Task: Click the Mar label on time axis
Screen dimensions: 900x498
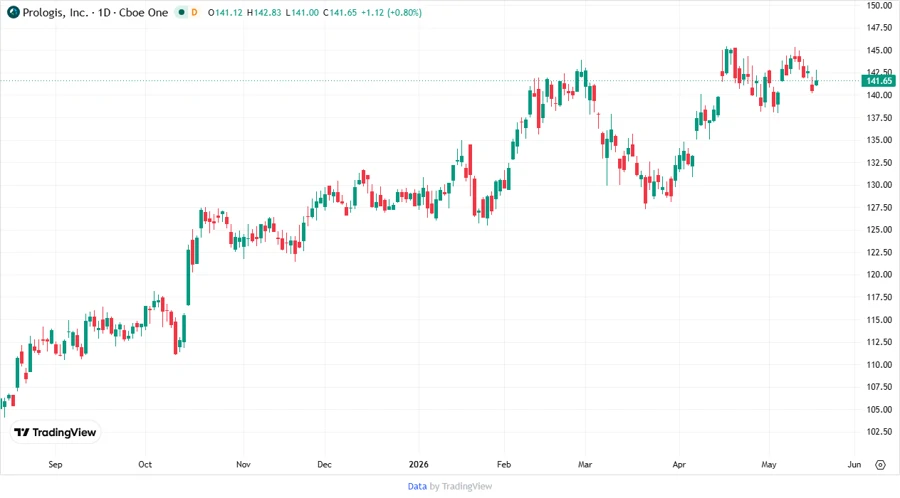Action: [x=585, y=464]
